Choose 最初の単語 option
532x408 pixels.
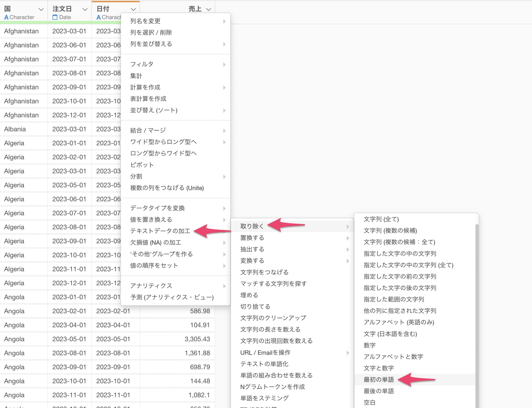pyautogui.click(x=415, y=380)
